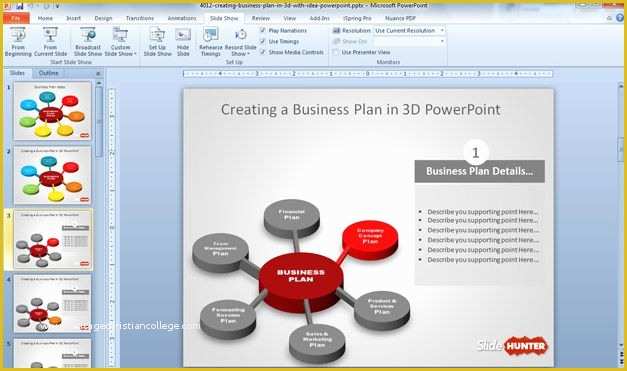Select the Business Plan Details heading box
Image resolution: width=627 pixels, height=371 pixels.
pos(479,171)
